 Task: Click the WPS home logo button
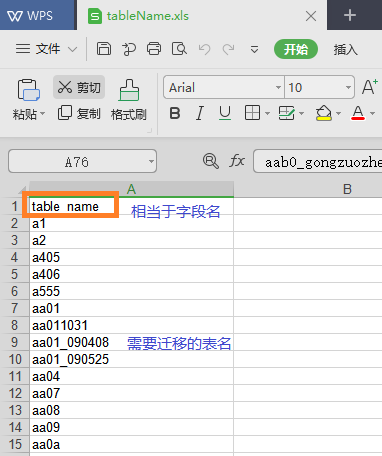(31, 15)
